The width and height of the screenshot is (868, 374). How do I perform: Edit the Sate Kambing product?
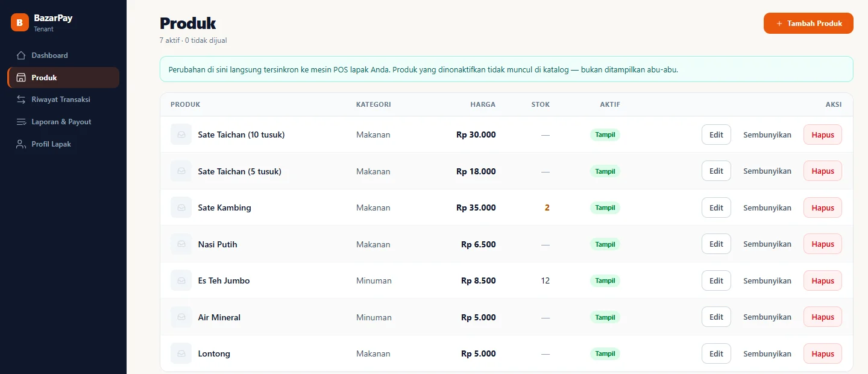pyautogui.click(x=716, y=208)
